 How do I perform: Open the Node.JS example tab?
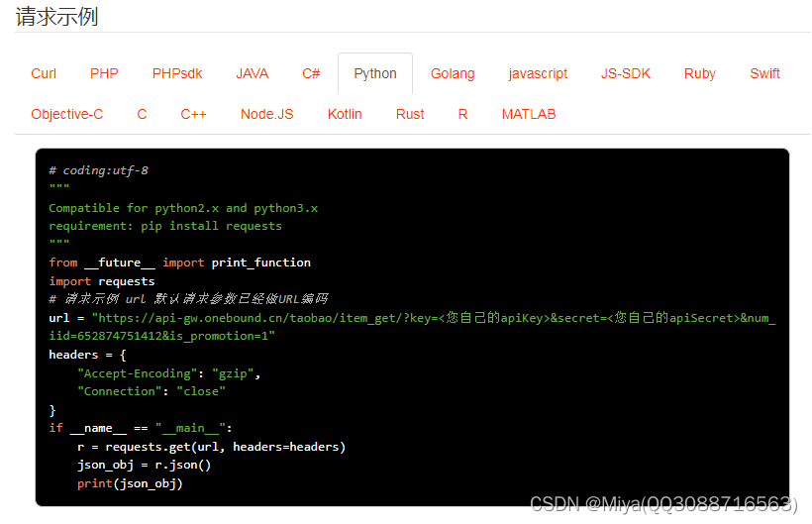point(266,114)
